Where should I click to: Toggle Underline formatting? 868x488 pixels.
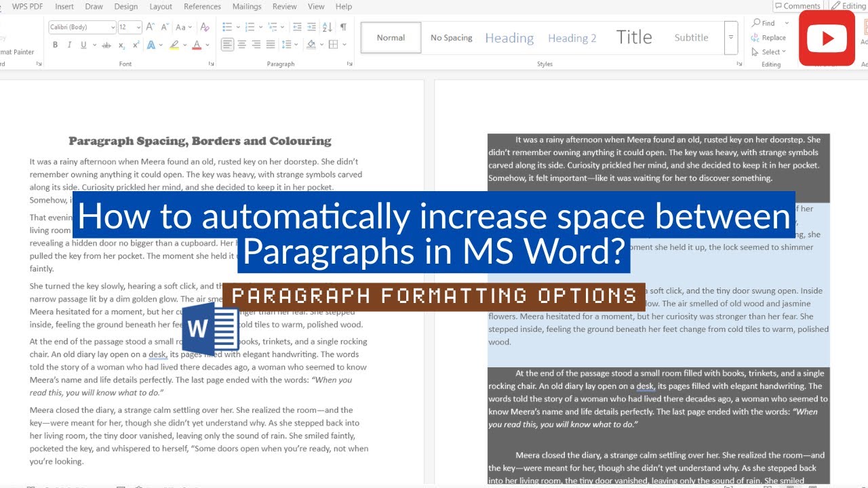tap(83, 45)
